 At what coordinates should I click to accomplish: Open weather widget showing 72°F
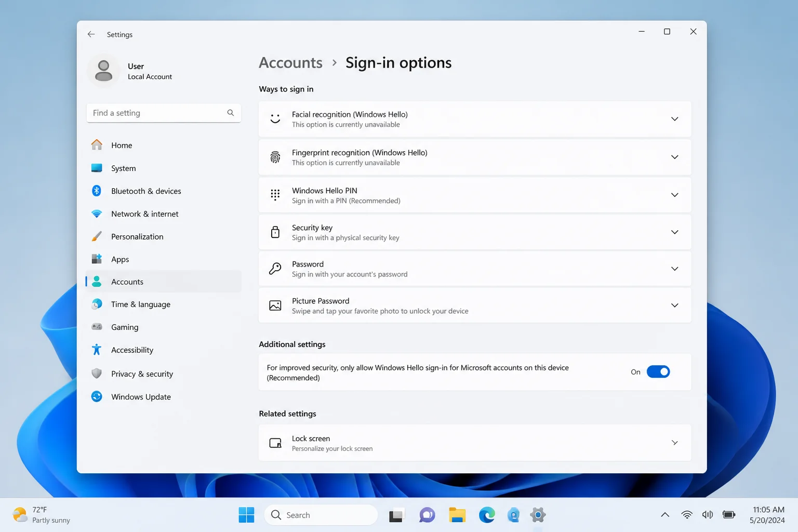pos(42,515)
